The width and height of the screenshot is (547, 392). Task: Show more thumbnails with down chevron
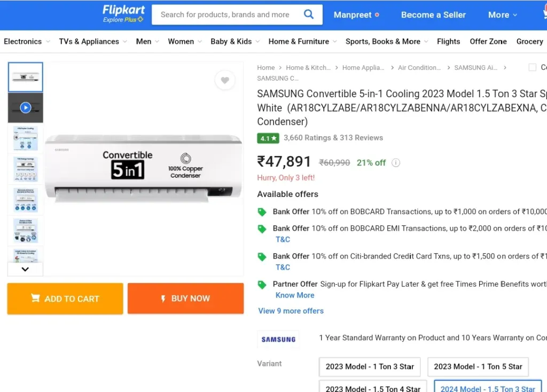(25, 269)
